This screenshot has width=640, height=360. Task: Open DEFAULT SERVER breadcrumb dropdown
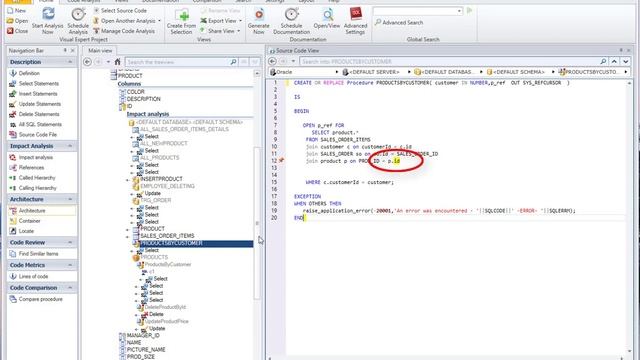pos(409,72)
